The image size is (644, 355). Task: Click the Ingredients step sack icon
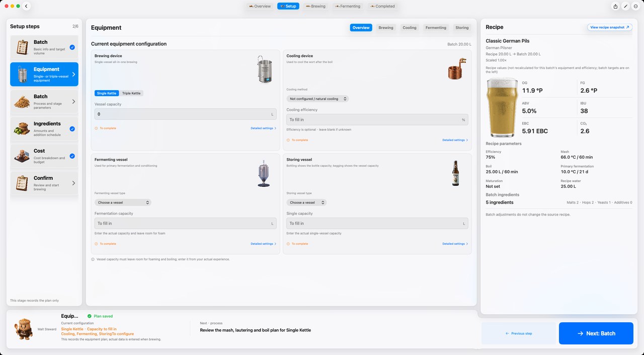pyautogui.click(x=22, y=129)
